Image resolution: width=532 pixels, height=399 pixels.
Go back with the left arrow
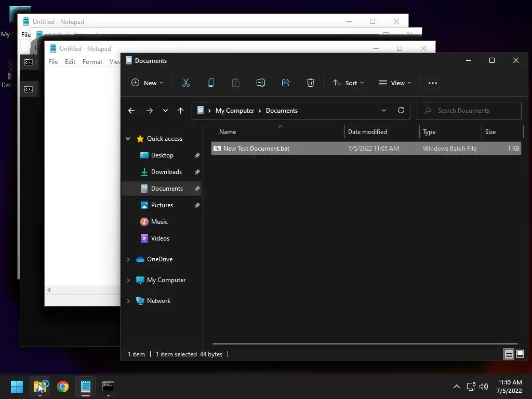point(131,111)
